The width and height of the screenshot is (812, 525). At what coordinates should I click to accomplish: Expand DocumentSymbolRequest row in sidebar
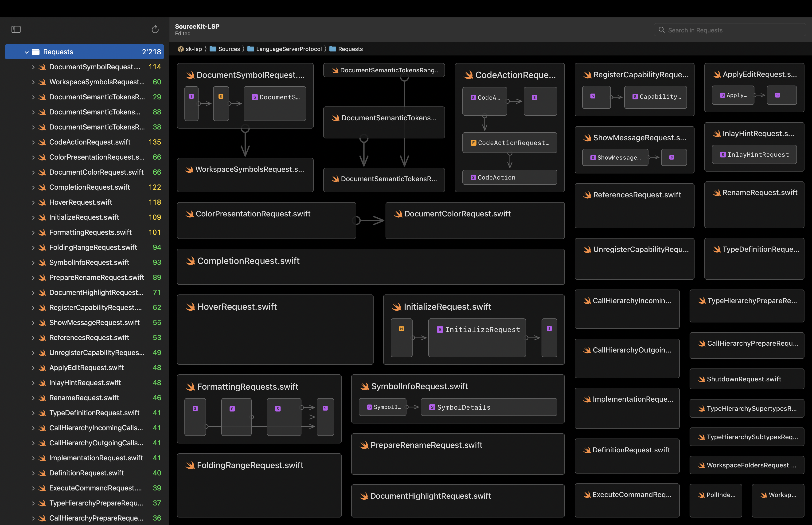click(x=33, y=67)
